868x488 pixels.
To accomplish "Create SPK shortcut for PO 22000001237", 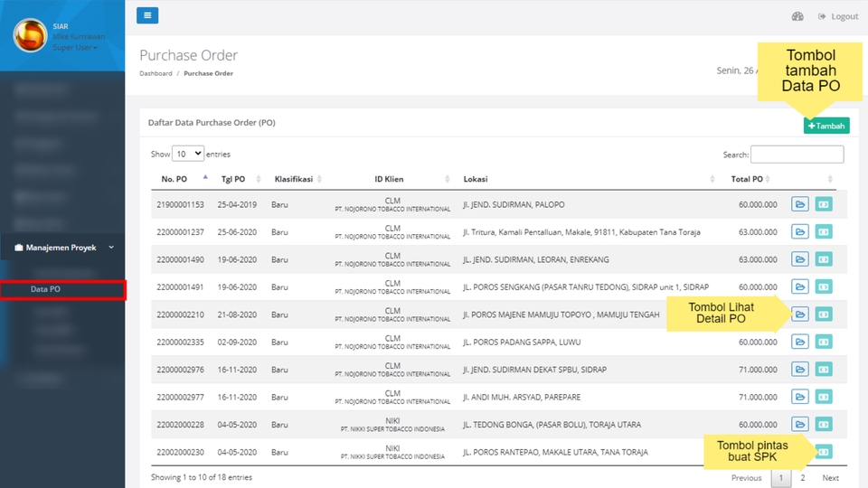I will pyautogui.click(x=824, y=232).
